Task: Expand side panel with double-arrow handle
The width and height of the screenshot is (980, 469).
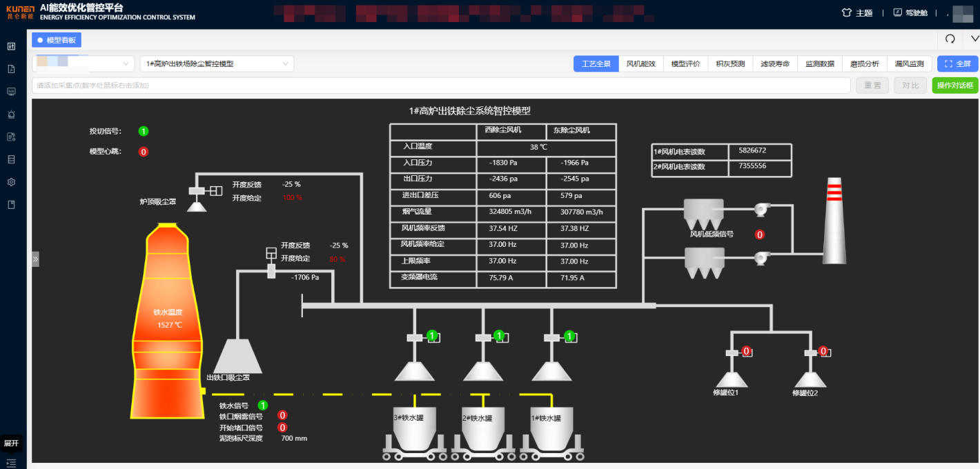Action: [x=35, y=259]
